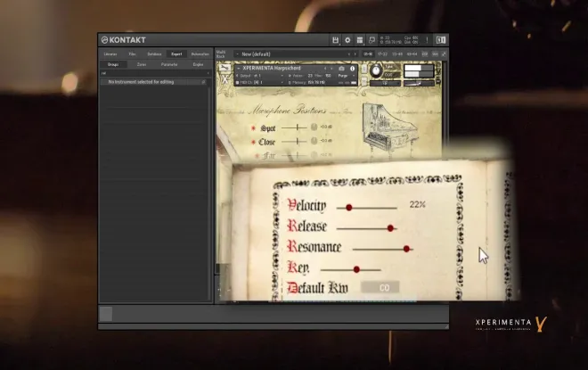Screen dimensions: 588x370
Task: Click the info 'i' icon in instrument header
Action: click(352, 69)
